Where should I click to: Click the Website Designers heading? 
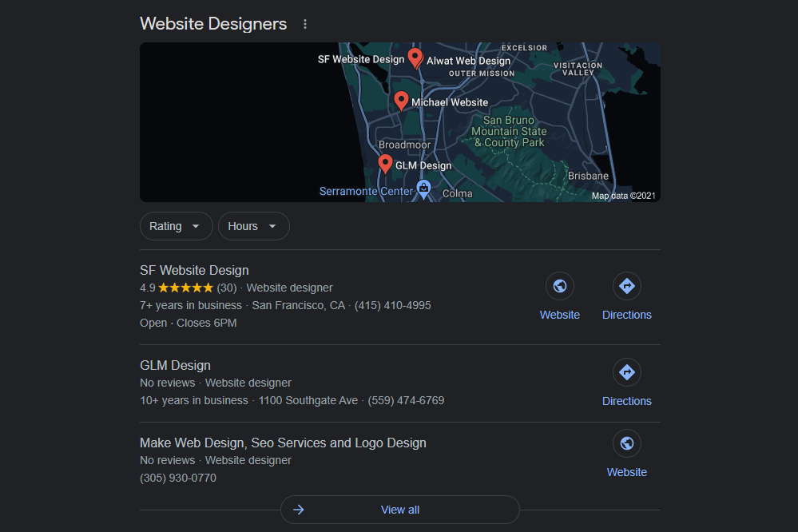coord(213,24)
